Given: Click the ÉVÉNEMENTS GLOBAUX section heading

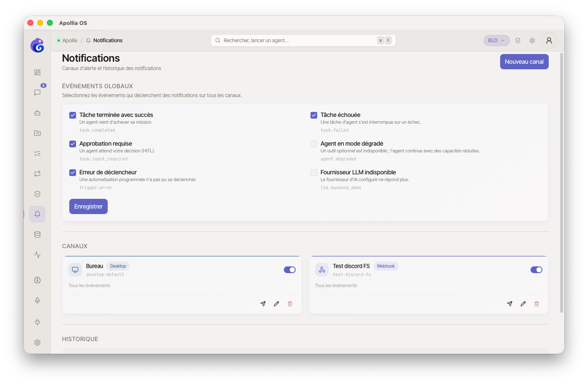Looking at the screenshot, I should point(98,86).
